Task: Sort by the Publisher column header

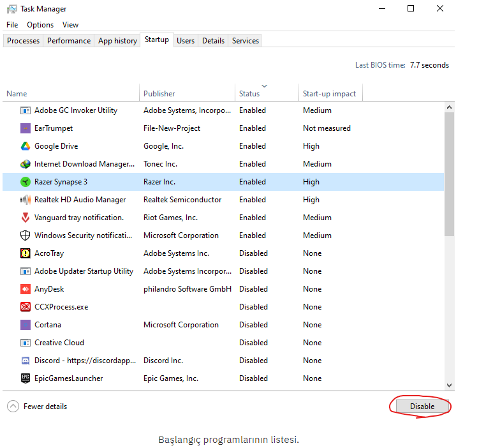Action: [188, 94]
